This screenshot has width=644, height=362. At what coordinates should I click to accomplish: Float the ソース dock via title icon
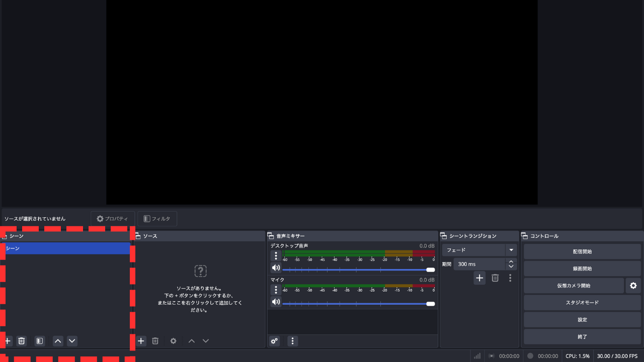(138, 236)
